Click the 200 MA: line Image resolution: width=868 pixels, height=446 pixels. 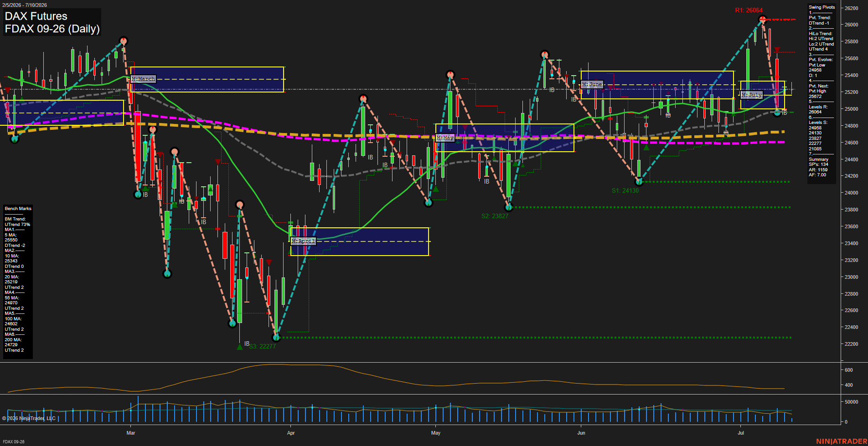(13, 340)
